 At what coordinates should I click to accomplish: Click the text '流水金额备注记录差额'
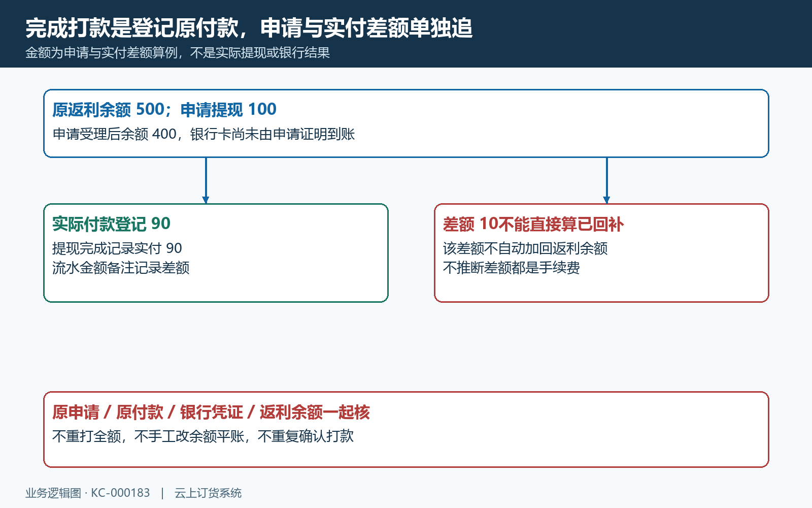point(121,268)
